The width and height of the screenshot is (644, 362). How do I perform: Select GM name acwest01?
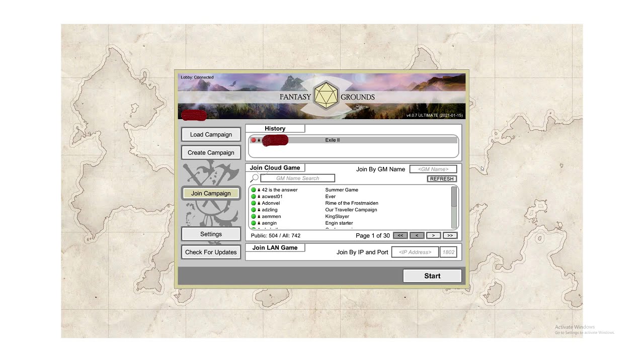click(x=272, y=197)
